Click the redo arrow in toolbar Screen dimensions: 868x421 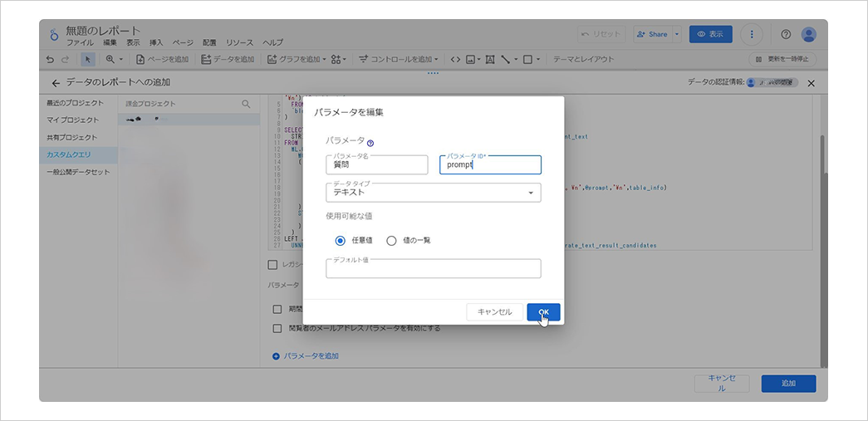click(x=66, y=59)
